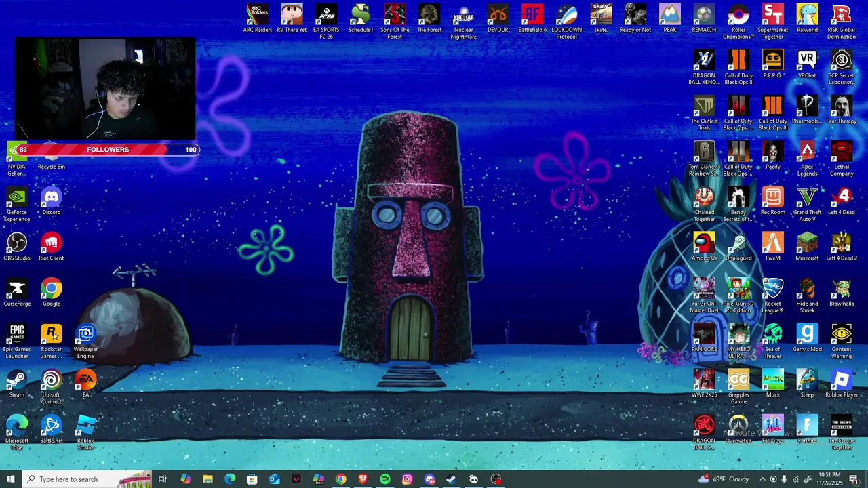
Task: Select Tom Clancy's Rainbow Six icon
Action: (x=704, y=159)
